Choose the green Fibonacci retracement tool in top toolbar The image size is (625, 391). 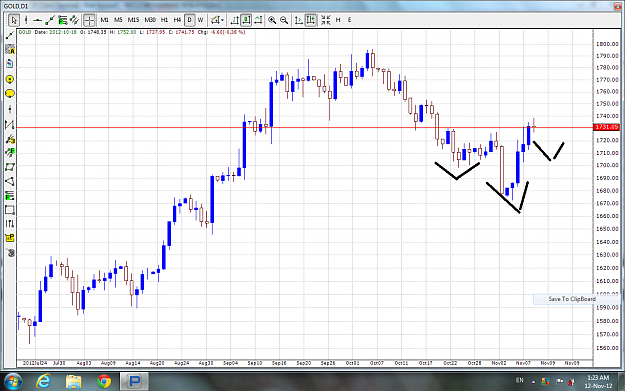point(63,20)
